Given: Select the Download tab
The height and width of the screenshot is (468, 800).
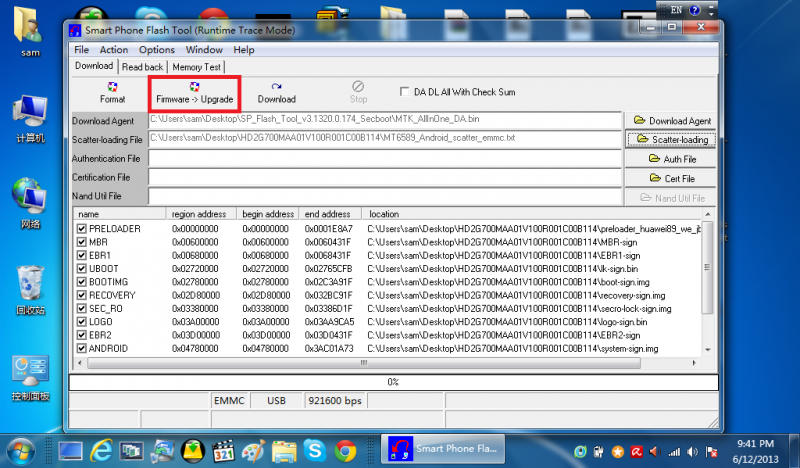Looking at the screenshot, I should point(94,66).
